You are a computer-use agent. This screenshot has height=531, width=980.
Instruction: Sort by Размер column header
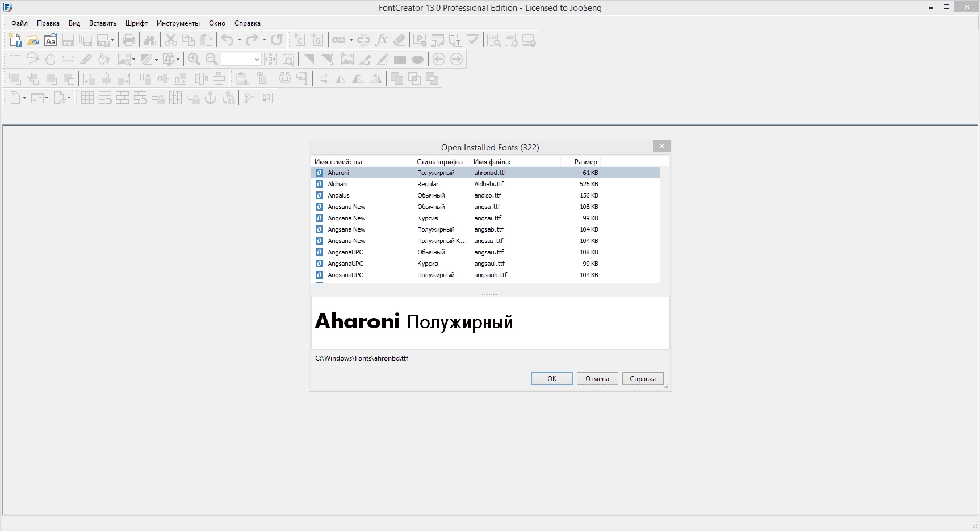click(580, 162)
